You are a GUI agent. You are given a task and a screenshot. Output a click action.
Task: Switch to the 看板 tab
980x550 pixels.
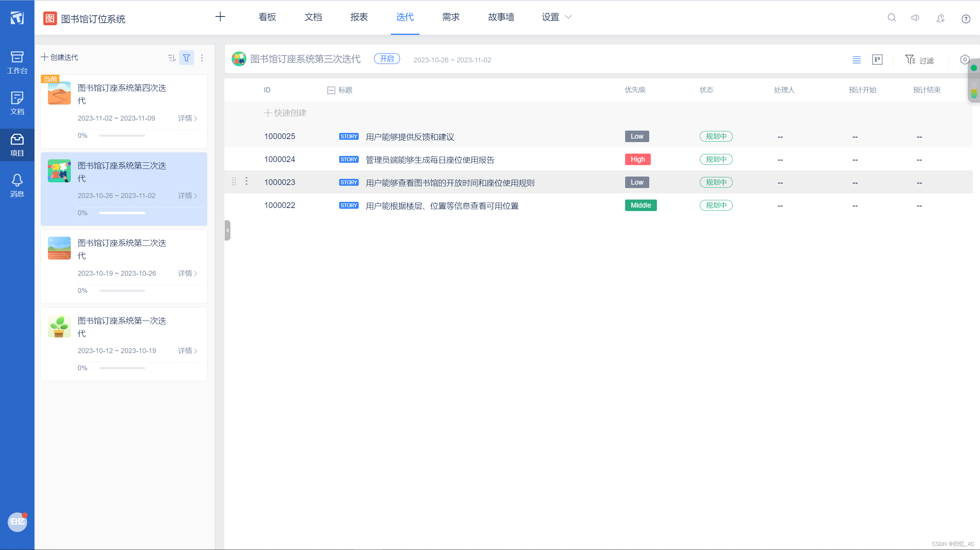tap(267, 17)
